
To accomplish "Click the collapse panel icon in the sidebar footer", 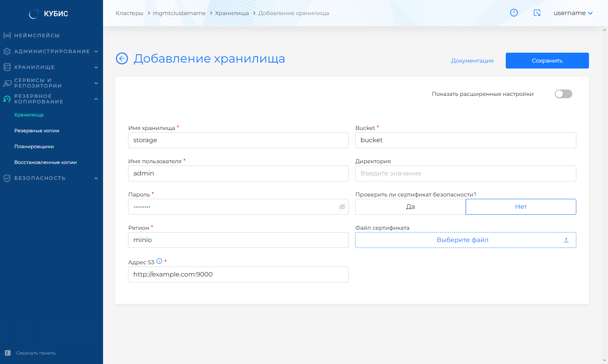I will coord(8,353).
